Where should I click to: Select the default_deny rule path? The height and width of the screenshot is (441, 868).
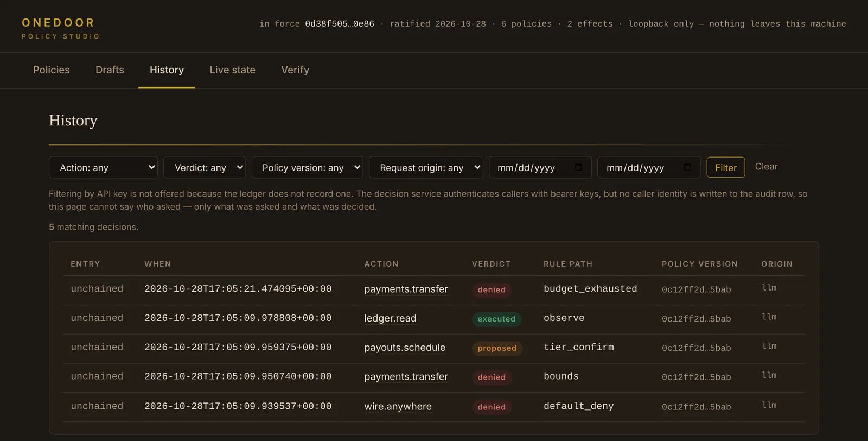[579, 406]
